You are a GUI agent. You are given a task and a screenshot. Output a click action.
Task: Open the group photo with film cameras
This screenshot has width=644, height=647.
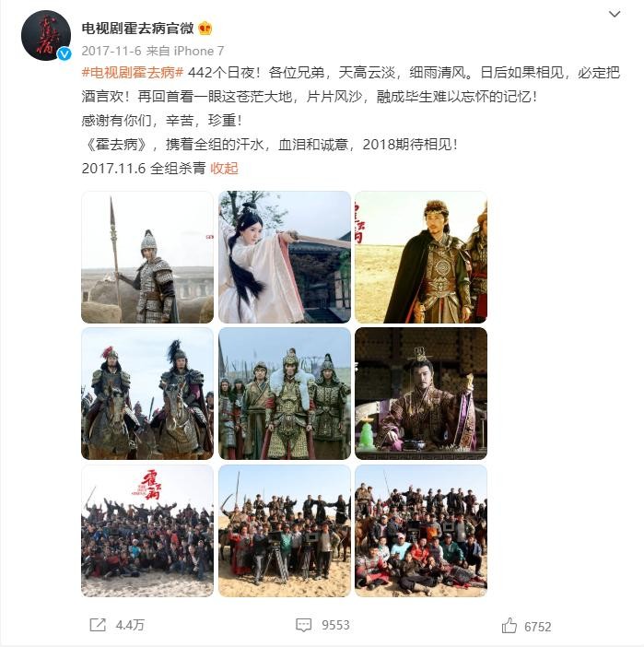[x=285, y=531]
